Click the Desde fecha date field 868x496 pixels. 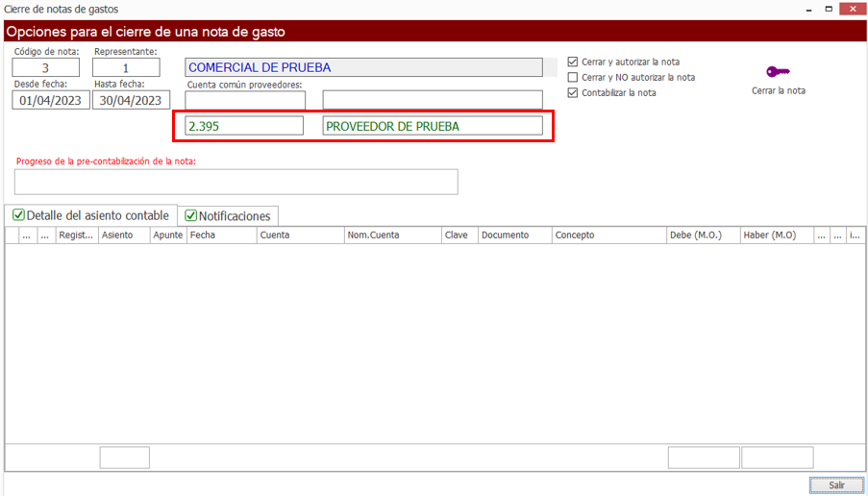click(50, 100)
